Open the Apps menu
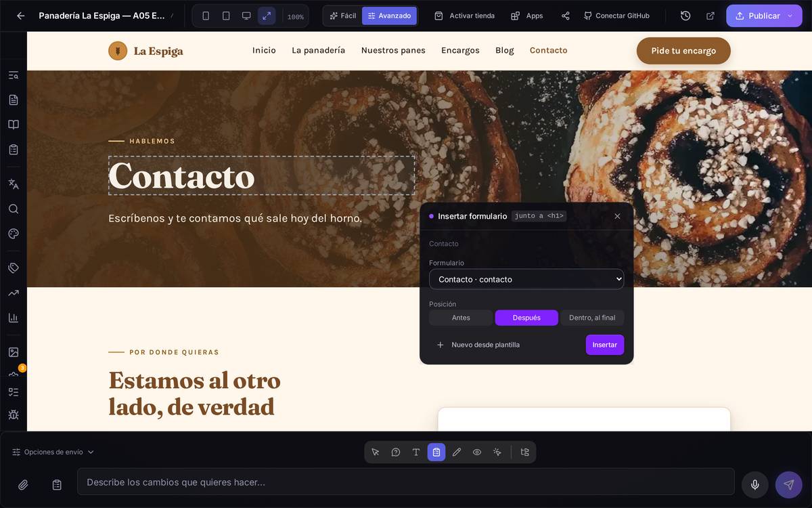The image size is (812, 508). 526,16
